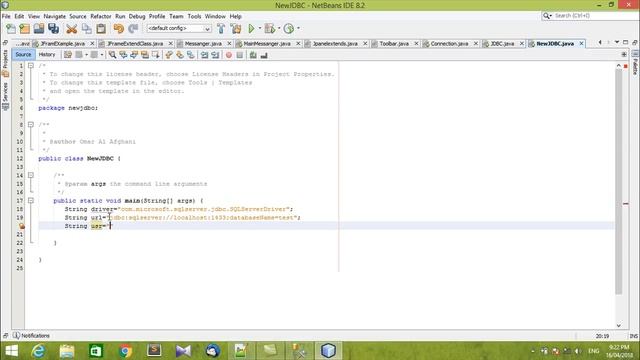The image size is (640, 360).
Task: Run the project with the green play icon
Action: click(x=251, y=29)
